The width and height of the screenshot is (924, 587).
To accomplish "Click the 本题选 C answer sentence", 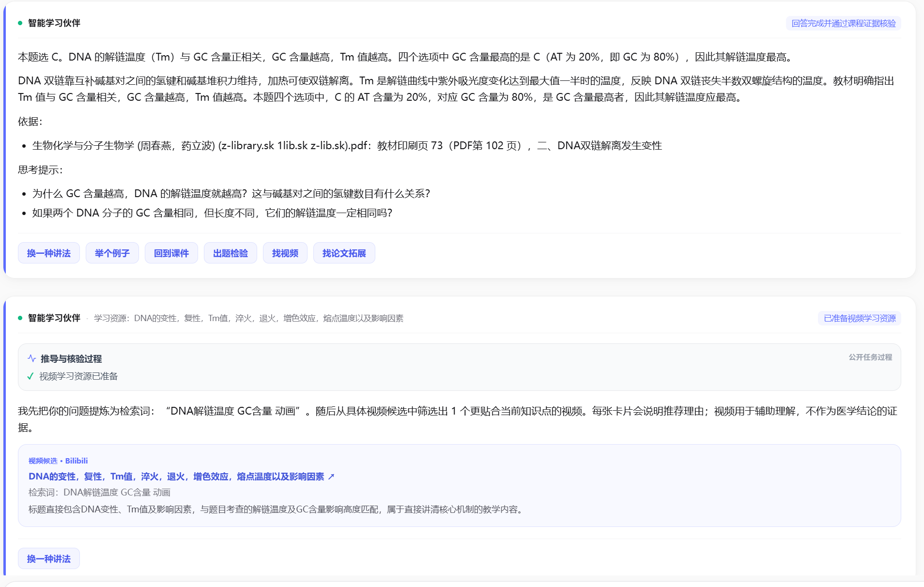I will point(407,57).
